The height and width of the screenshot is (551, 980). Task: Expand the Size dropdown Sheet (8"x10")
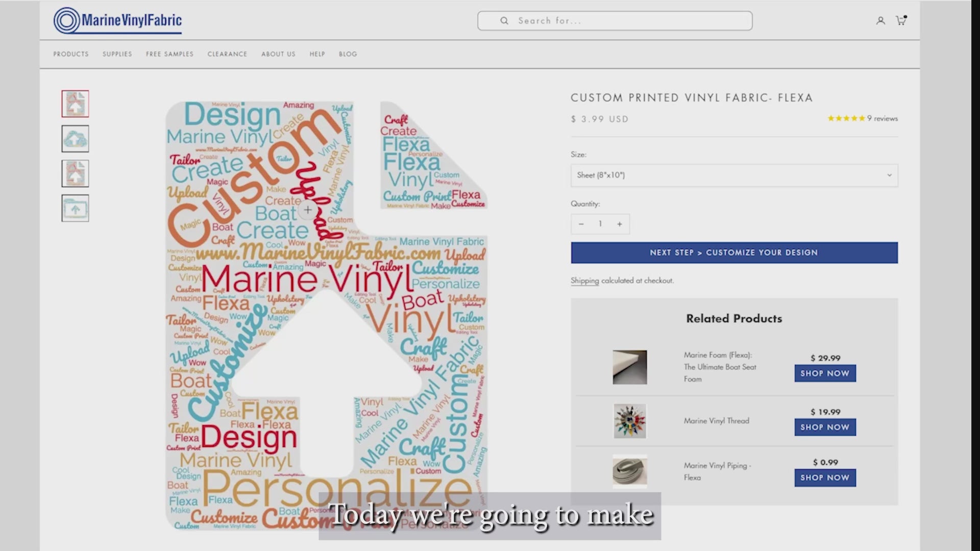(734, 175)
